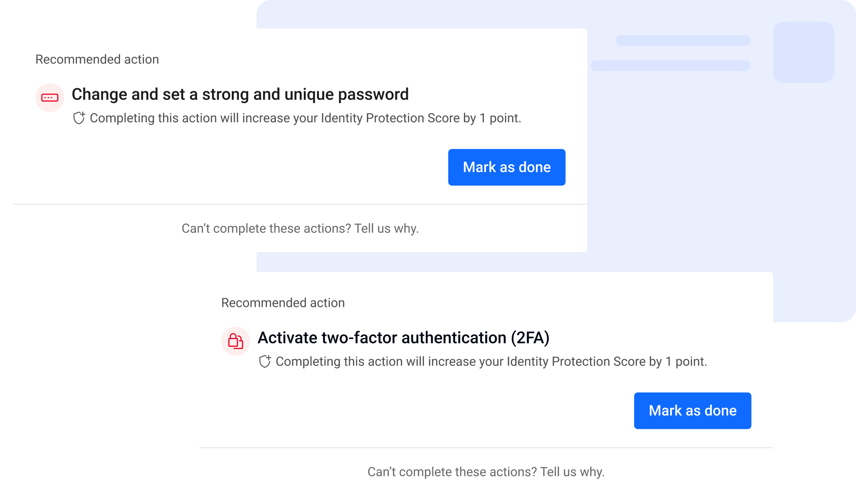The image size is (856, 504).
Task: Open "Tell us why" on the password card
Action: coord(300,228)
